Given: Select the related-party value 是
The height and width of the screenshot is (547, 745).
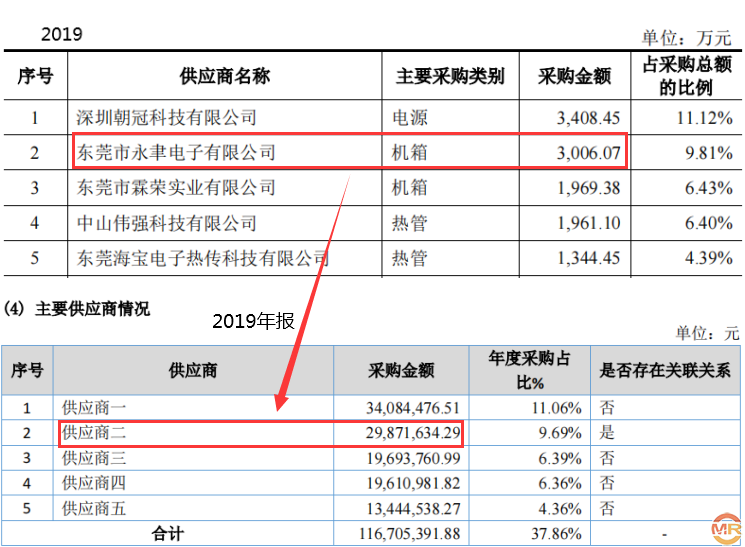Looking at the screenshot, I should click(x=607, y=432).
